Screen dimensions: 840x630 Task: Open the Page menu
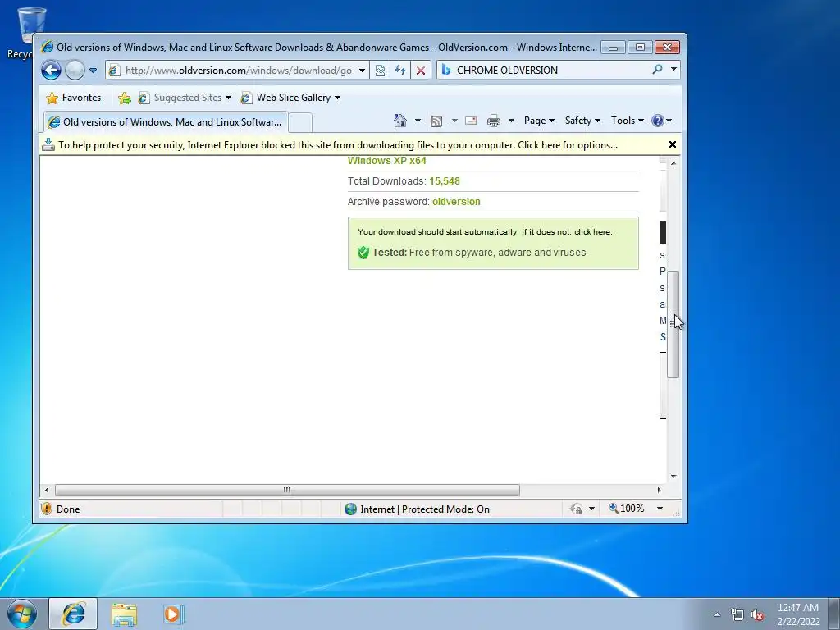[x=539, y=121]
